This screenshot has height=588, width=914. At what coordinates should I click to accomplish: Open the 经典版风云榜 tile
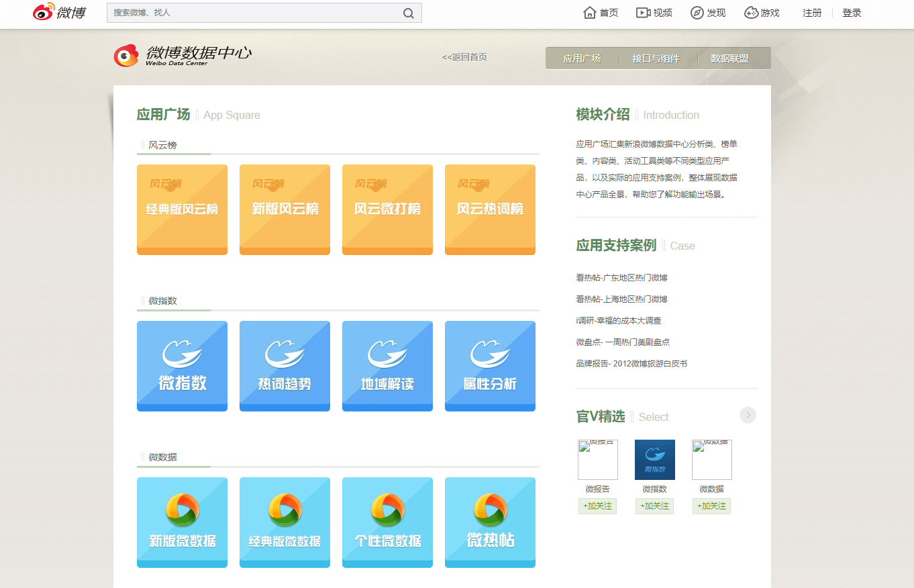point(182,209)
